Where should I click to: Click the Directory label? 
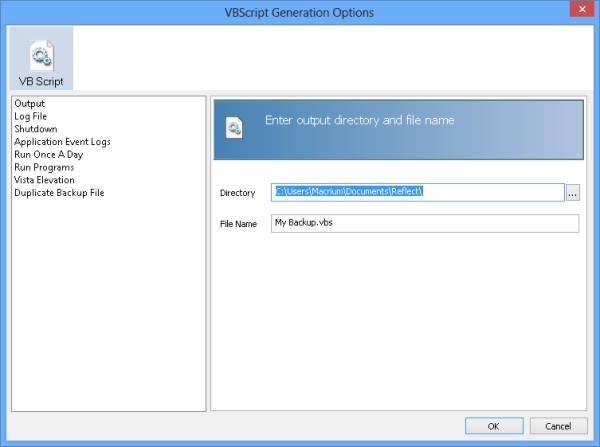pos(237,193)
